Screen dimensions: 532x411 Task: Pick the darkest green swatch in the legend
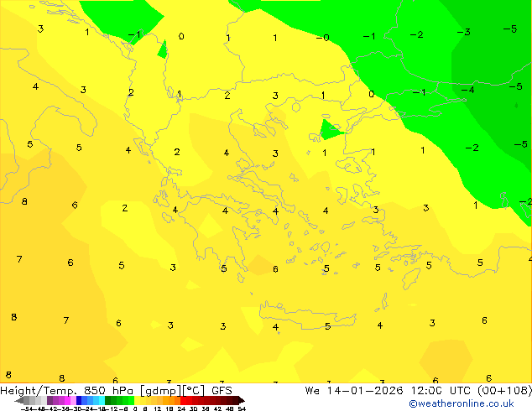pos(107,400)
